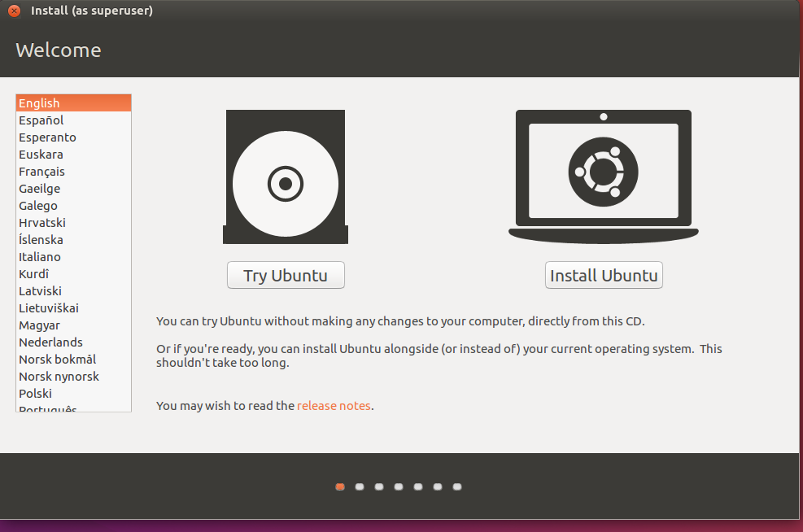The image size is (803, 532).
Task: Pick Magyar from the language list
Action: point(74,325)
